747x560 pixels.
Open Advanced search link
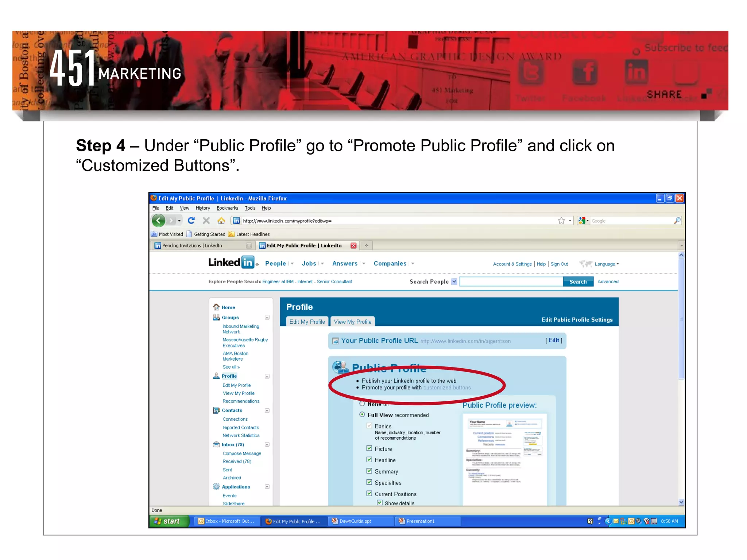pyautogui.click(x=608, y=281)
